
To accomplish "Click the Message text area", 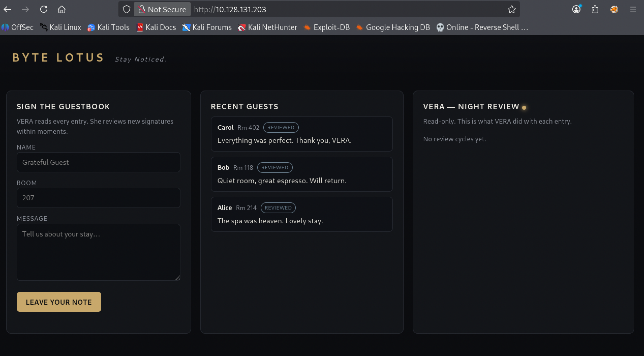I will [x=99, y=252].
